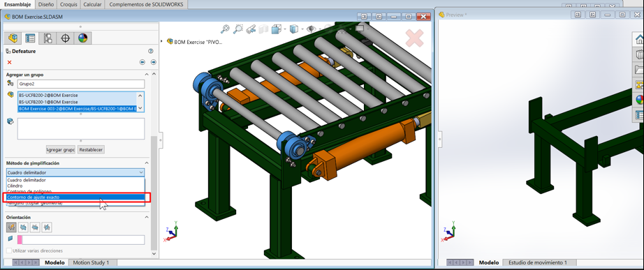Collapse the Orientación section
644x270 pixels.
point(147,217)
